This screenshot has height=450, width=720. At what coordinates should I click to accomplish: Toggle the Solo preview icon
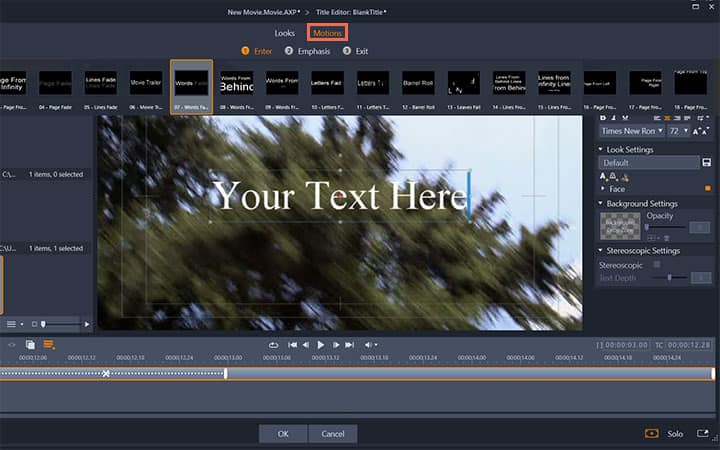coord(652,433)
